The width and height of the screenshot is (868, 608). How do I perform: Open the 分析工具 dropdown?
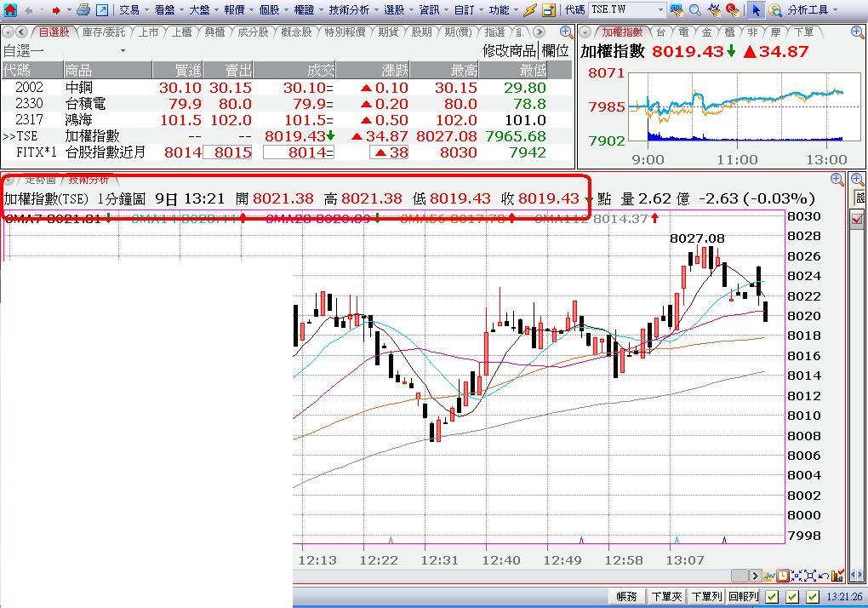pos(835,10)
